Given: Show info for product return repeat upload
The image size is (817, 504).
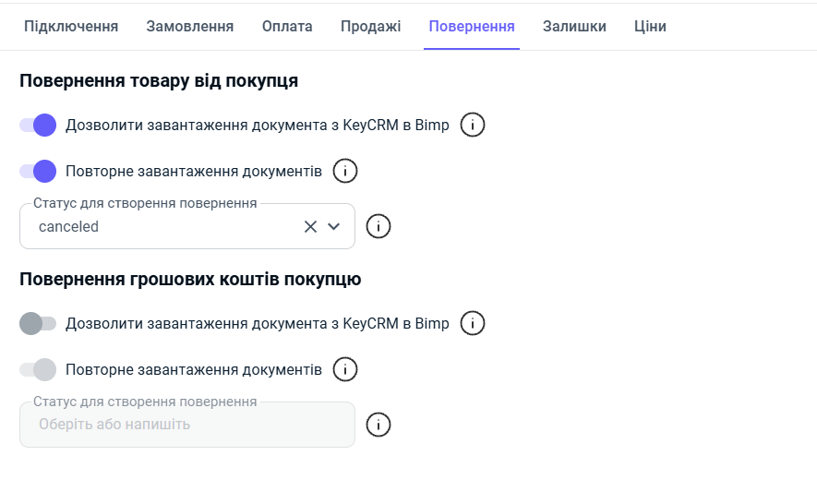Looking at the screenshot, I should [x=345, y=171].
